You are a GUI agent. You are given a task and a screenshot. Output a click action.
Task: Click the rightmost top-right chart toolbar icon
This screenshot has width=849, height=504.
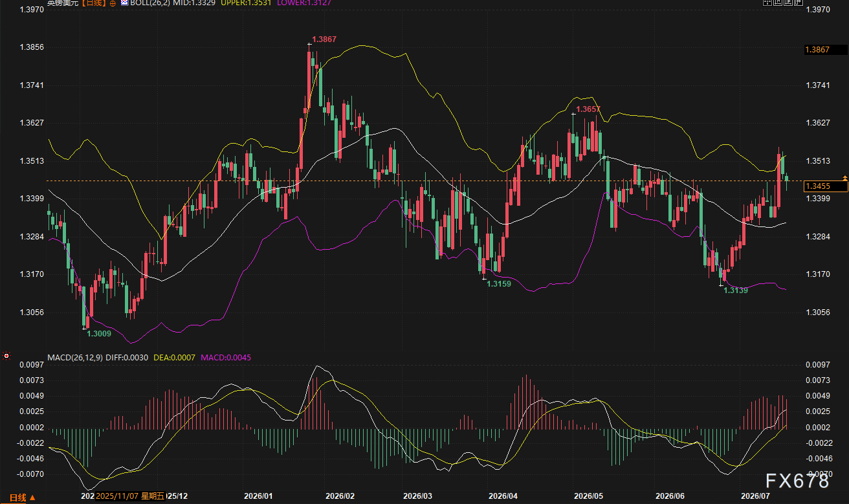(799, 3)
